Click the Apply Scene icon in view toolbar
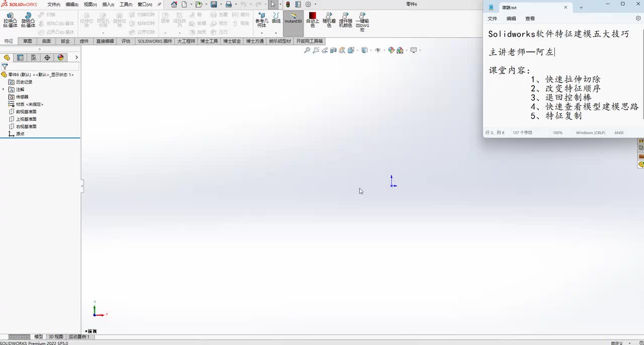The width and height of the screenshot is (644, 345). pos(400,50)
